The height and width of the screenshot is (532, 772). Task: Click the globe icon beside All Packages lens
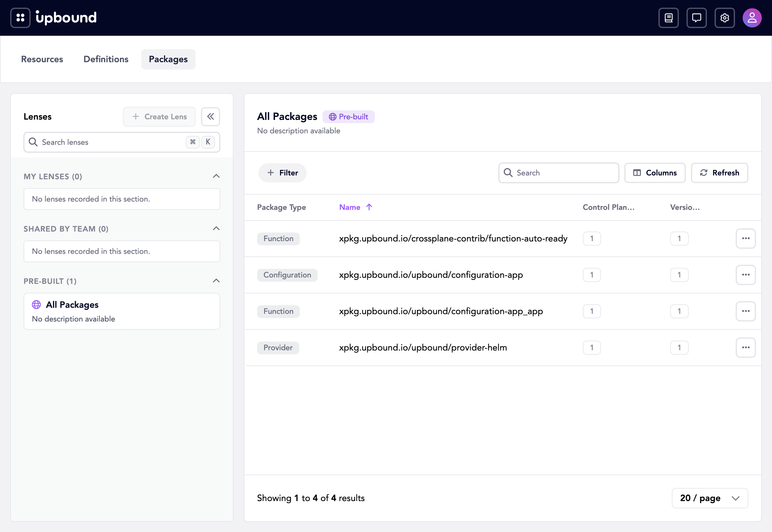click(x=36, y=304)
